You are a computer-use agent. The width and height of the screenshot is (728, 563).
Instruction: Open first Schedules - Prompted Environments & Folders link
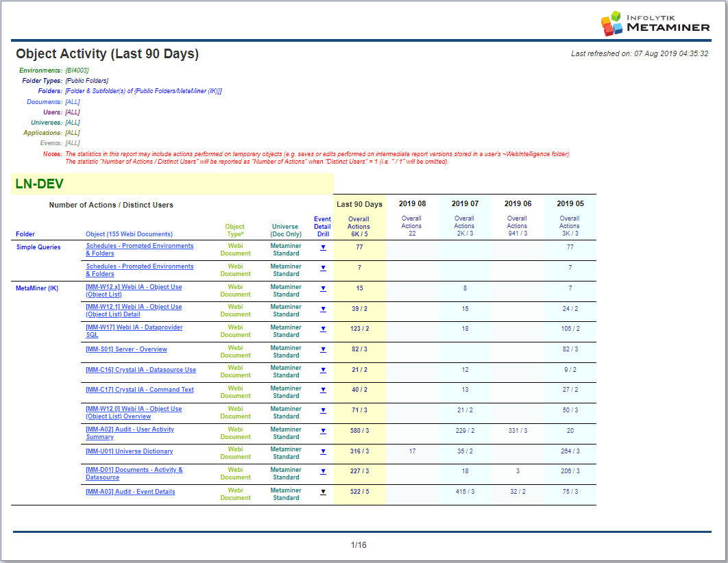point(140,249)
